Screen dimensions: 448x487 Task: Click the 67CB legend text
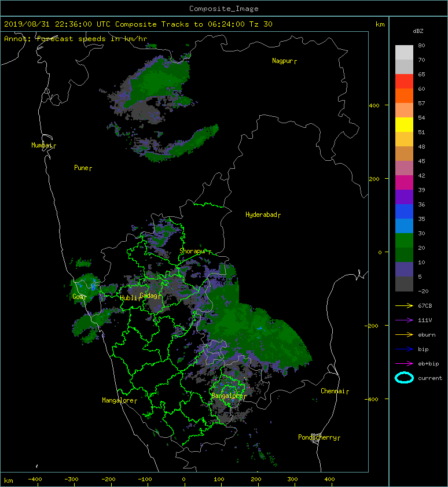coord(425,306)
